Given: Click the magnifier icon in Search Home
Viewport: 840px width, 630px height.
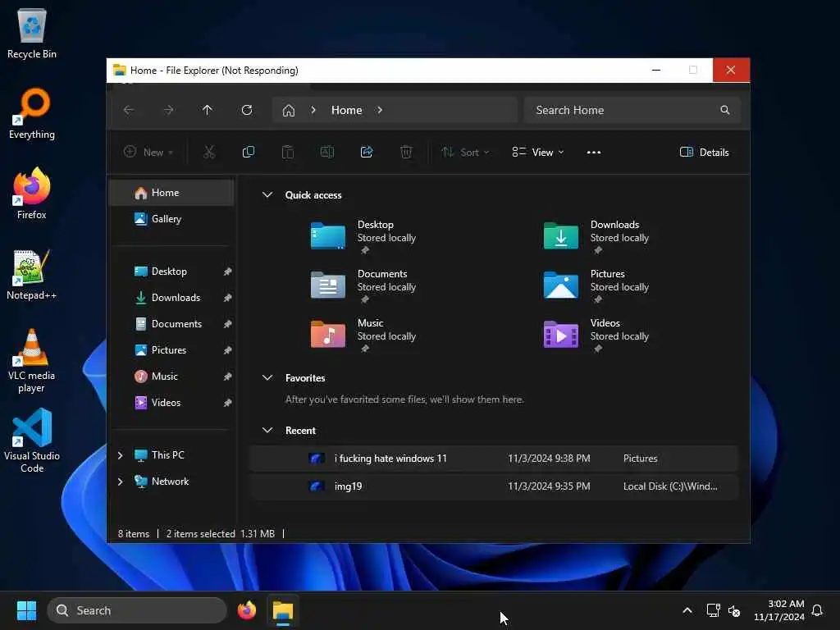Looking at the screenshot, I should point(725,110).
